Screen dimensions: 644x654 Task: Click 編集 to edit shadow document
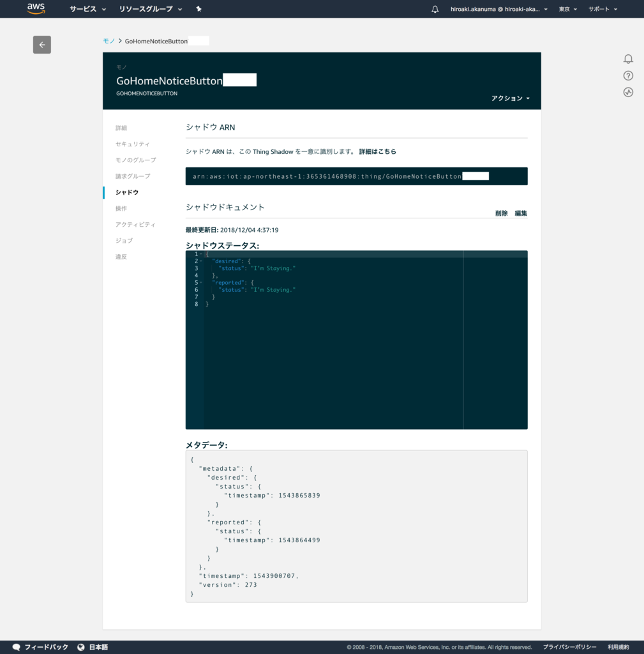[x=521, y=213]
